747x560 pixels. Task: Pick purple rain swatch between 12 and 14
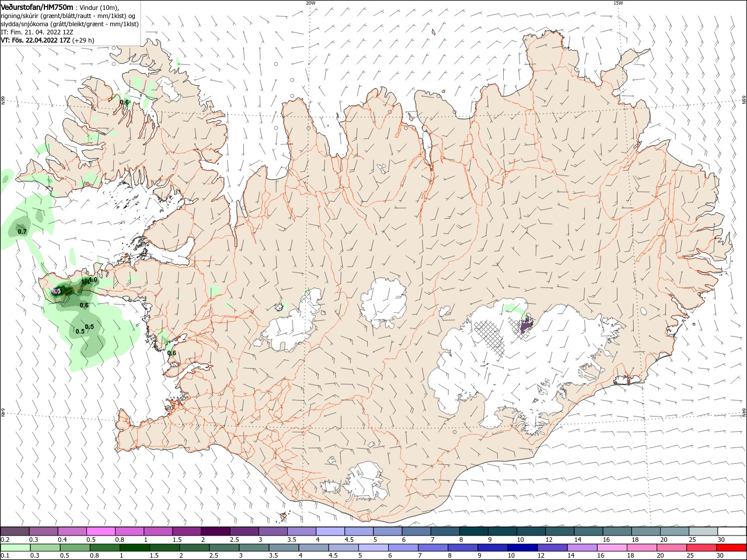552,548
